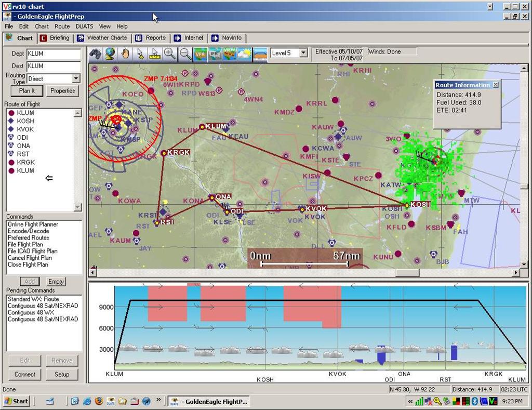The height and width of the screenshot is (410, 532).
Task: Click the globe chart tool icon
Action: [110, 54]
